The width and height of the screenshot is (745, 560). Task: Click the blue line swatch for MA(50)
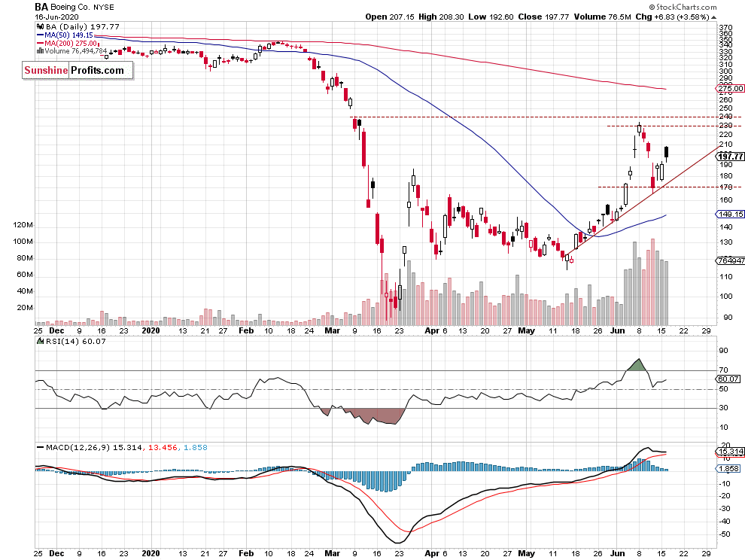pos(41,35)
